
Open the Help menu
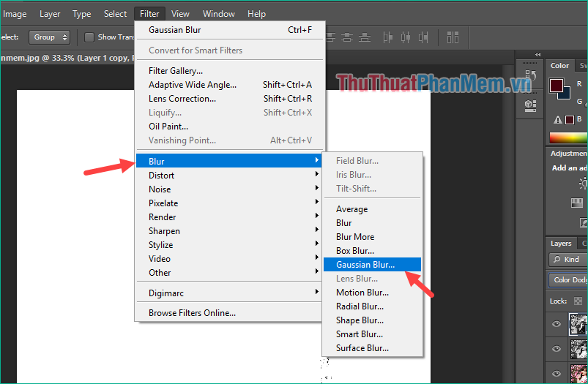(x=256, y=14)
